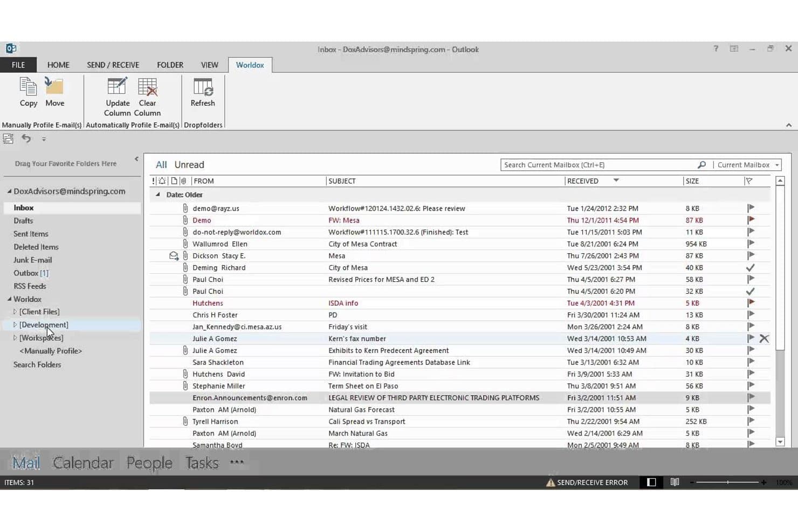Expand the [Client Files] folder
This screenshot has height=532, width=798.
pos(15,312)
